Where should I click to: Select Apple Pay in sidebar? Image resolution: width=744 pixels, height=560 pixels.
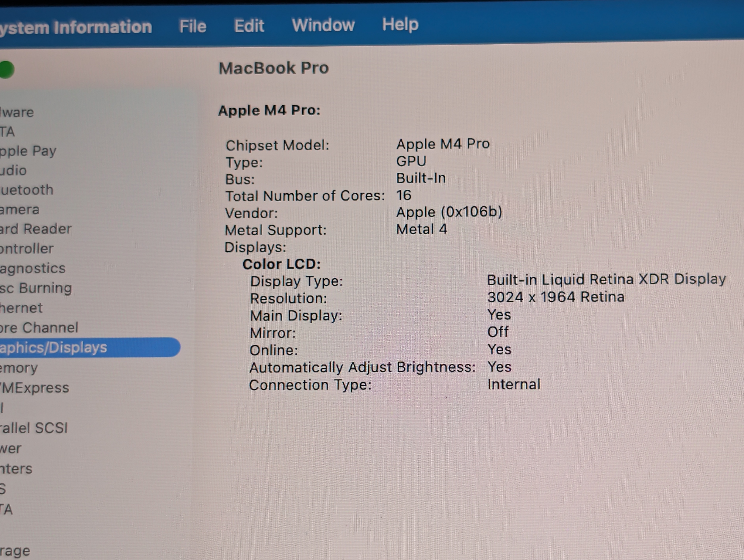click(28, 151)
